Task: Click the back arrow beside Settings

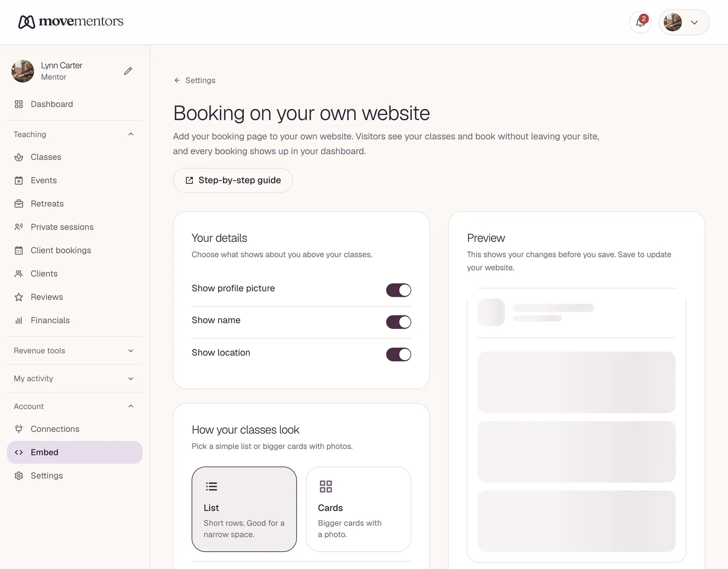Action: pyautogui.click(x=177, y=80)
